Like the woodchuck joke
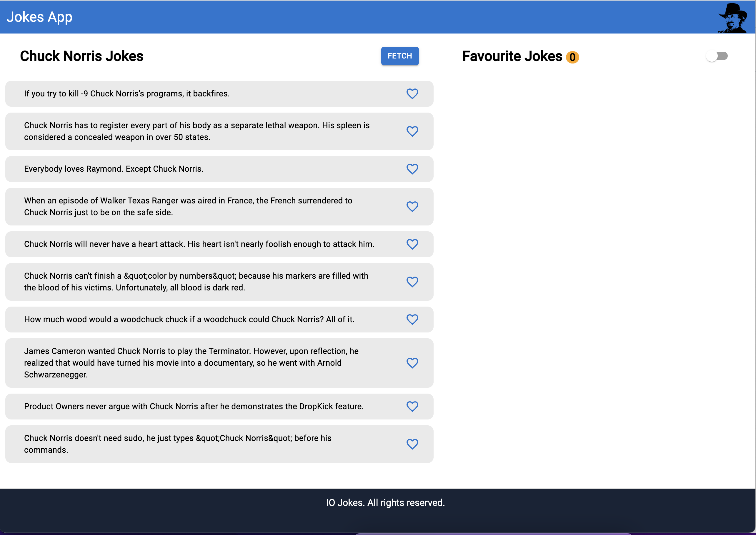756x535 pixels. click(x=412, y=319)
